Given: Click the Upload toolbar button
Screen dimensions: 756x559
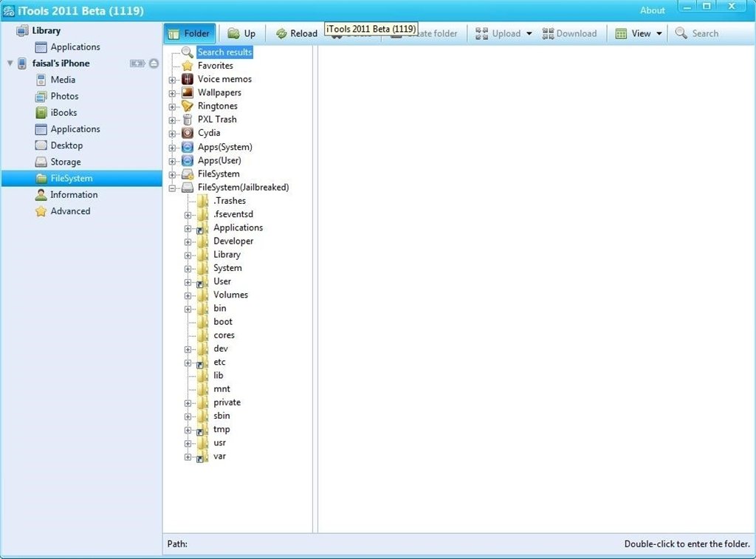Looking at the screenshot, I should pos(498,33).
